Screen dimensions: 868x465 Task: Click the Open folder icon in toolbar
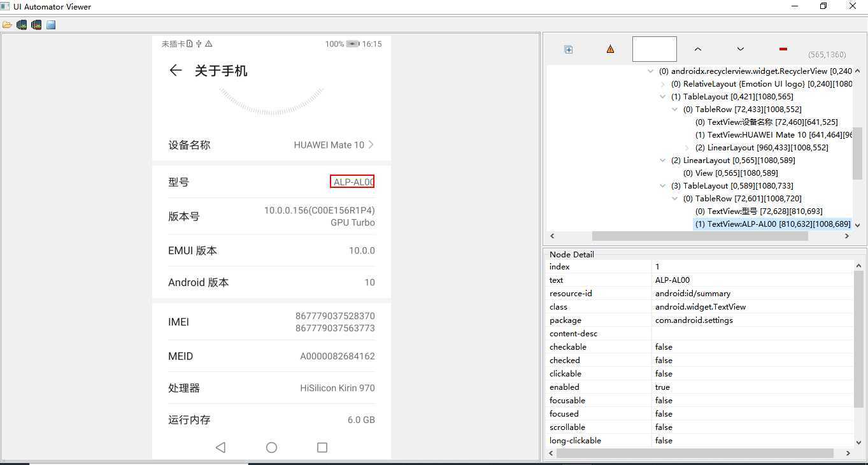pos(7,25)
